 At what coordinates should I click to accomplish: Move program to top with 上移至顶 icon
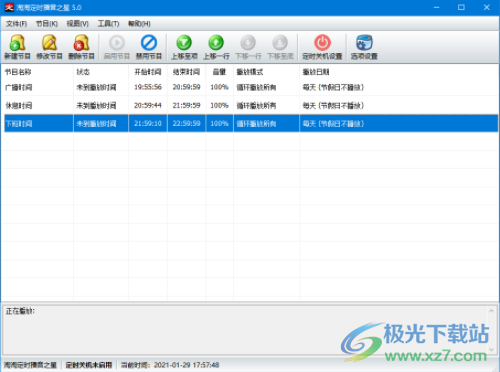tap(184, 47)
